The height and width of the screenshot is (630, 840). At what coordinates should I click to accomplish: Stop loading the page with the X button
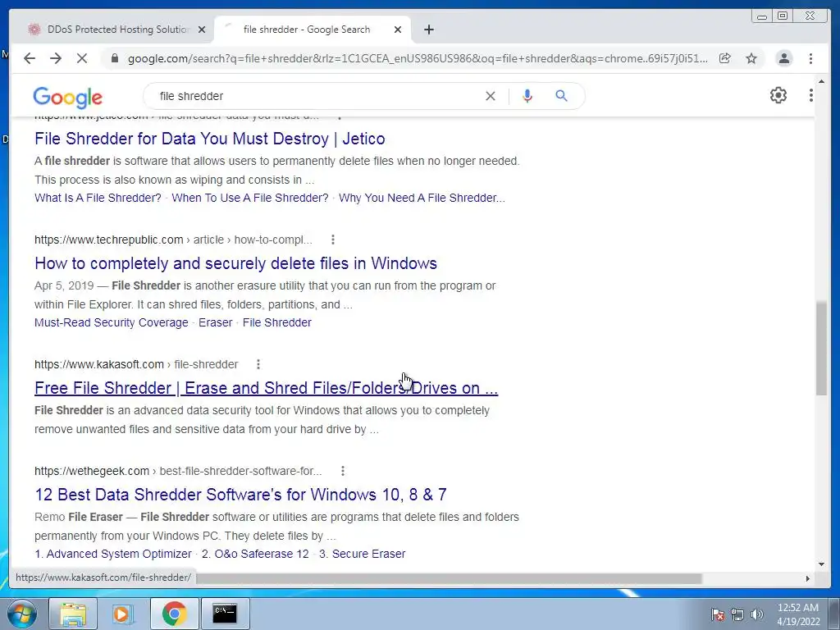coord(82,58)
